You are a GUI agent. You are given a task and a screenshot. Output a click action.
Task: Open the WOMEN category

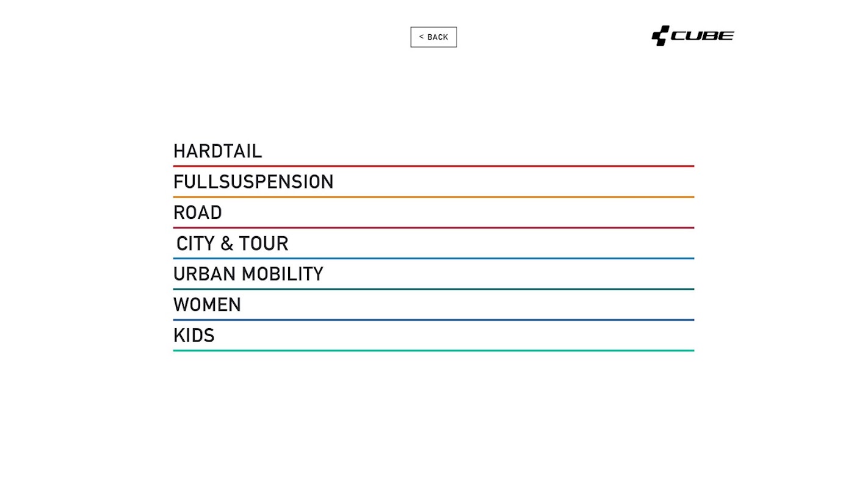207,305
